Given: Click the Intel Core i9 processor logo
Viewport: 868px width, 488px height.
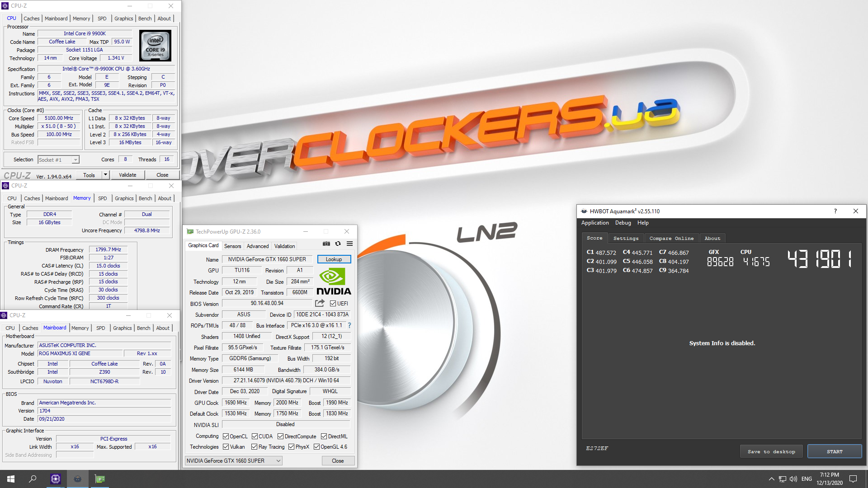Looking at the screenshot, I should 155,46.
